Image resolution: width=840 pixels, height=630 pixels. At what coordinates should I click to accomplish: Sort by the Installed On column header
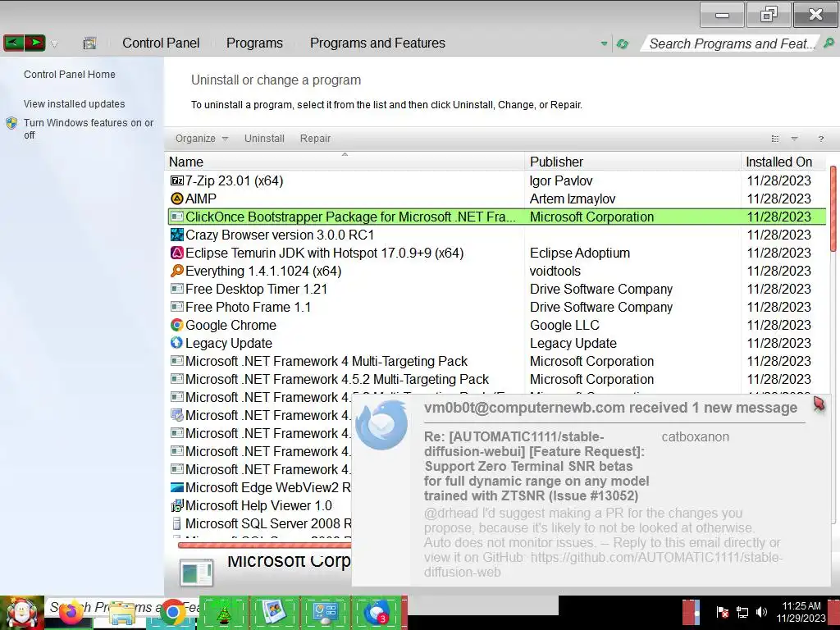(x=783, y=162)
